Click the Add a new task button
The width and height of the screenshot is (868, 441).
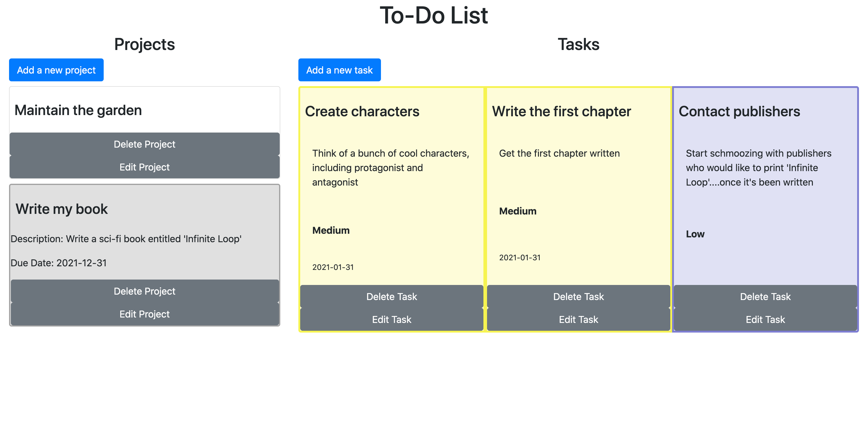coord(339,70)
